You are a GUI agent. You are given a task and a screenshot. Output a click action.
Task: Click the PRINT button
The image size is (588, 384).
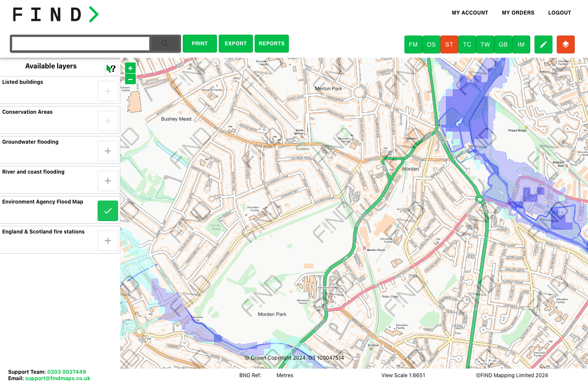(x=199, y=44)
